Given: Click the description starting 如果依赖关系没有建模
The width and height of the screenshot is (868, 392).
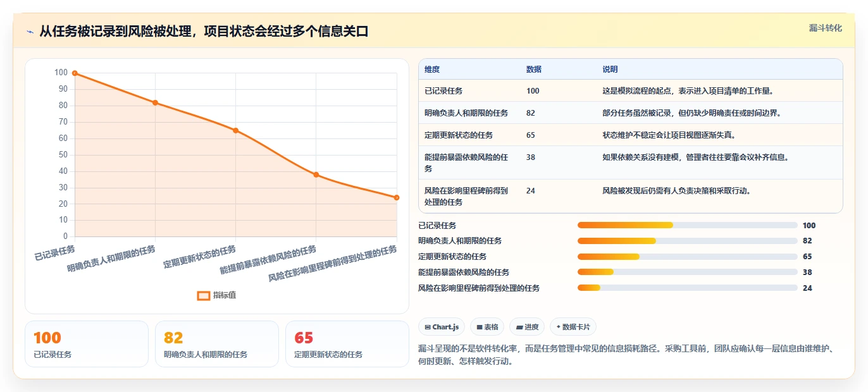Looking at the screenshot, I should click(x=695, y=157).
